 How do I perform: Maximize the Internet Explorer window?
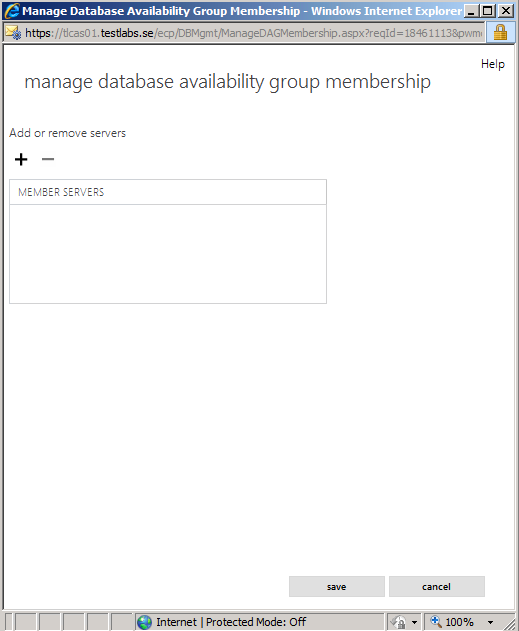488,11
